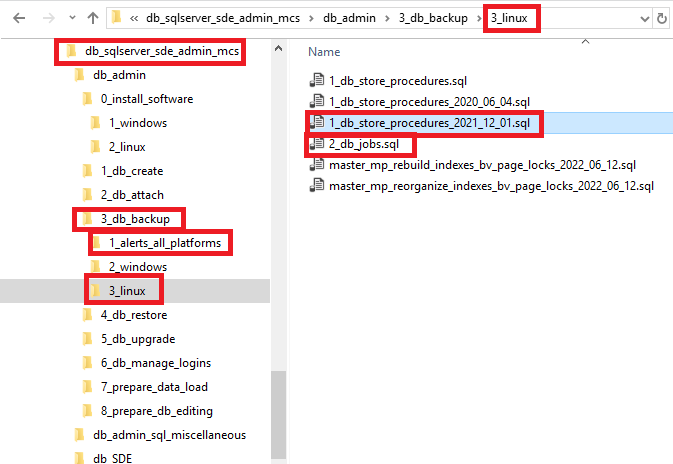
Task: Select file 1_db_store_procedures_2021_12_01.sql
Action: [429, 123]
